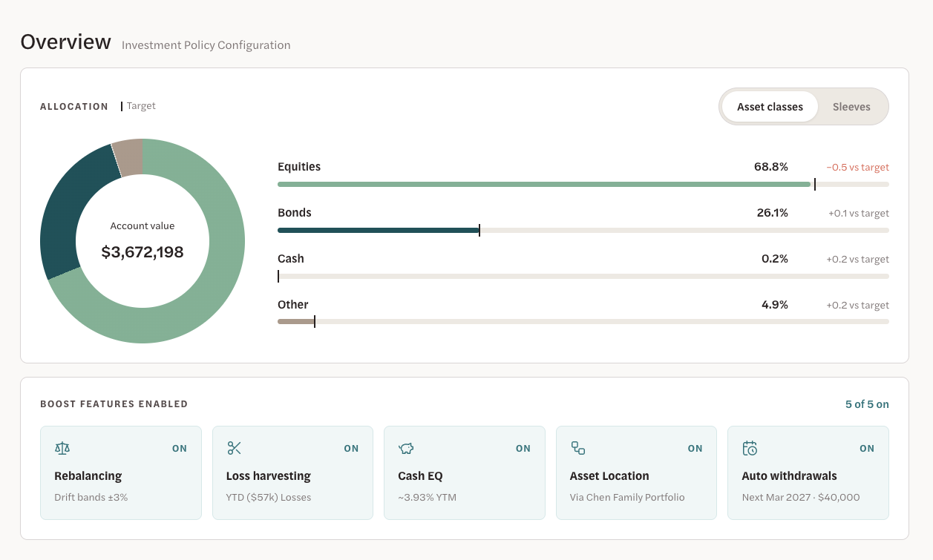This screenshot has height=560, width=933.
Task: Open the Asset Location feature card
Action: [x=636, y=472]
